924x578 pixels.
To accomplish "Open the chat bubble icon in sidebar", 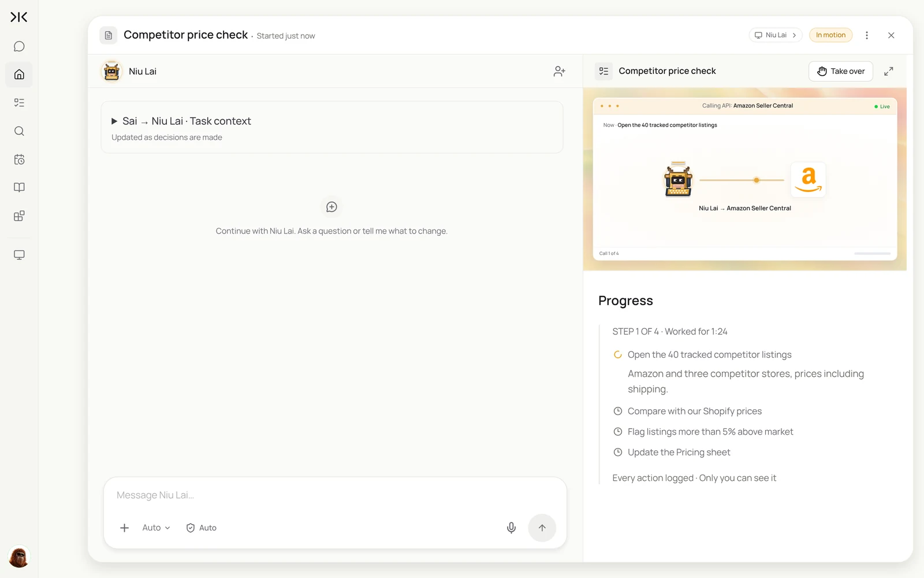I will pos(19,46).
